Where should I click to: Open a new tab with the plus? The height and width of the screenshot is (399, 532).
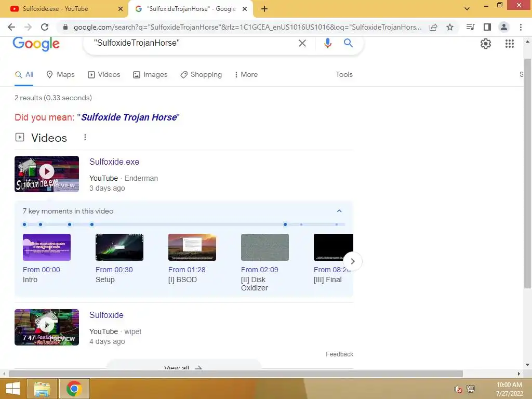click(264, 9)
